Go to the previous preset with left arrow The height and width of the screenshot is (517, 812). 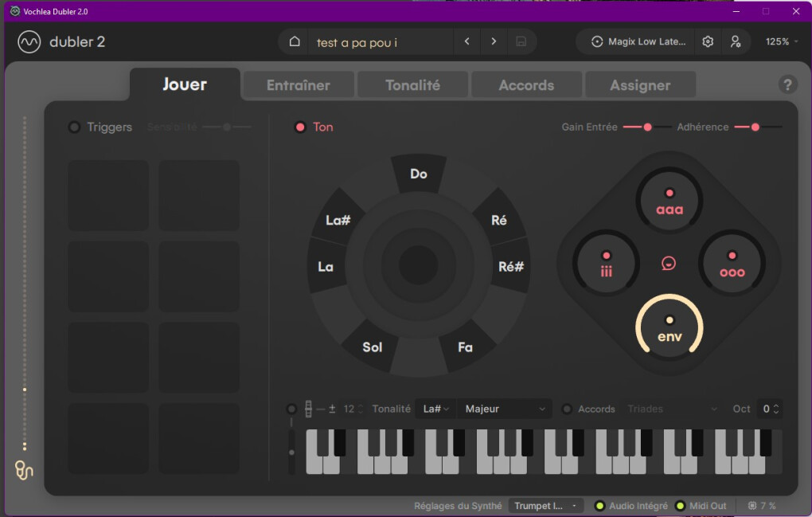click(467, 42)
